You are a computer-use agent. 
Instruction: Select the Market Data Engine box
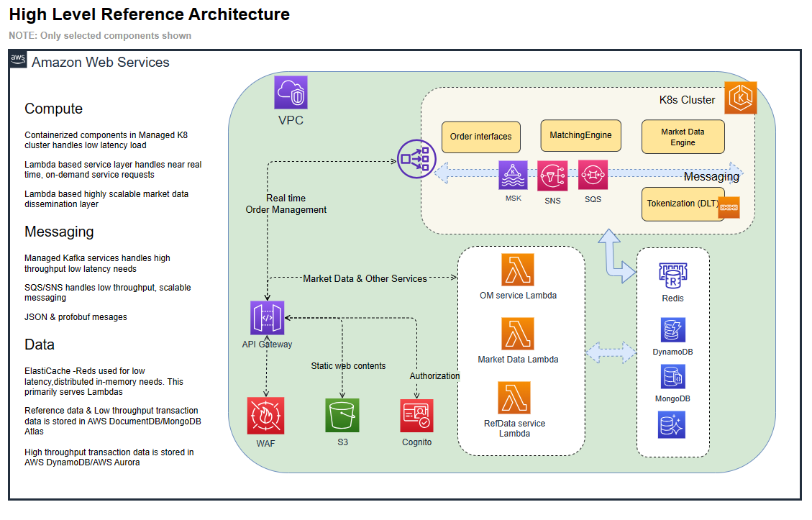pos(683,137)
